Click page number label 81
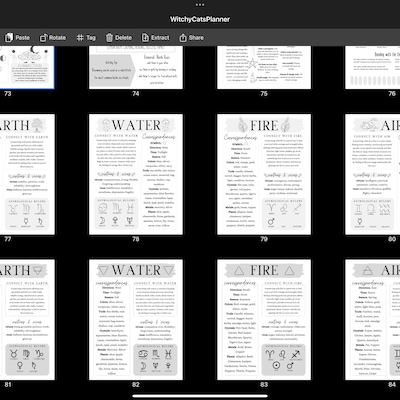This screenshot has width=400, height=400. (8, 384)
